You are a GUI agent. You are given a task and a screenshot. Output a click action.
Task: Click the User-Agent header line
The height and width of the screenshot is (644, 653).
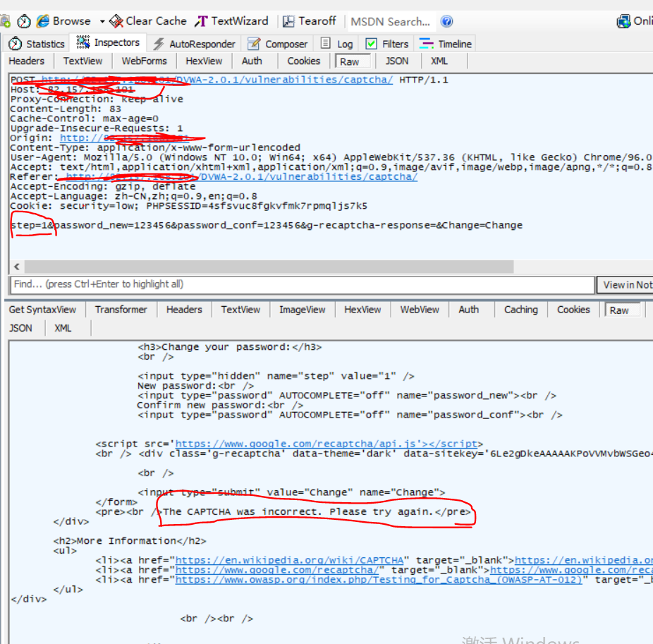[x=331, y=157]
